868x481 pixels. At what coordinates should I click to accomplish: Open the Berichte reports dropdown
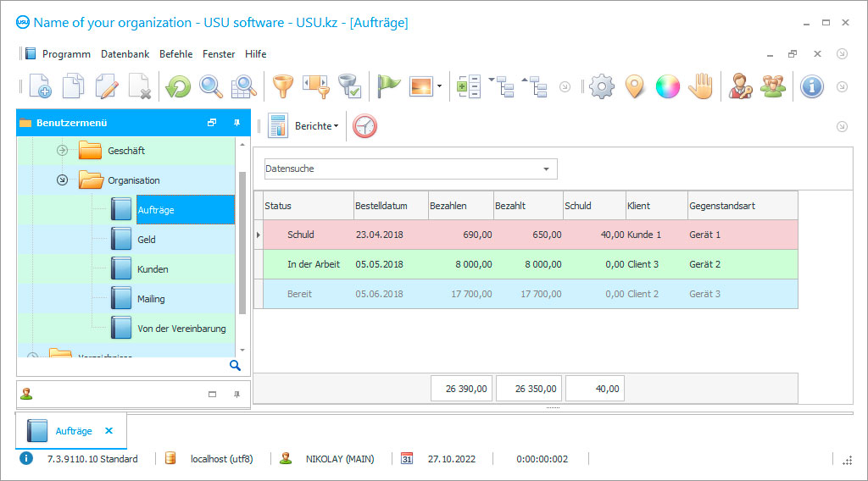click(x=316, y=126)
